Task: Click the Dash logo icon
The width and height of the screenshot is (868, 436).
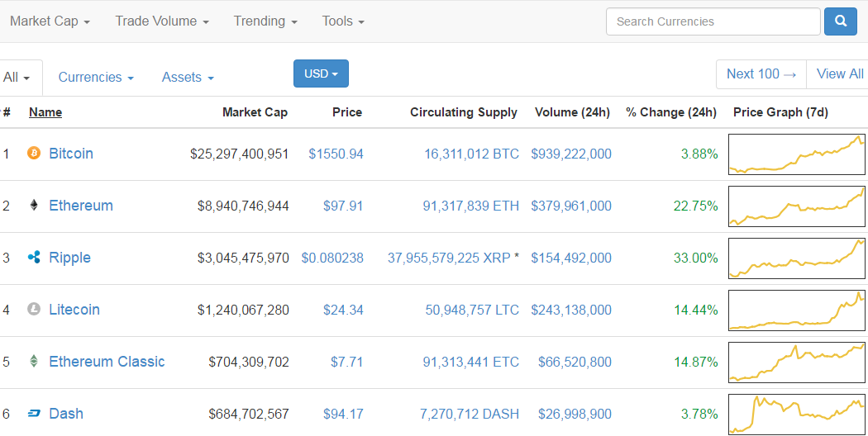Action: click(x=34, y=414)
